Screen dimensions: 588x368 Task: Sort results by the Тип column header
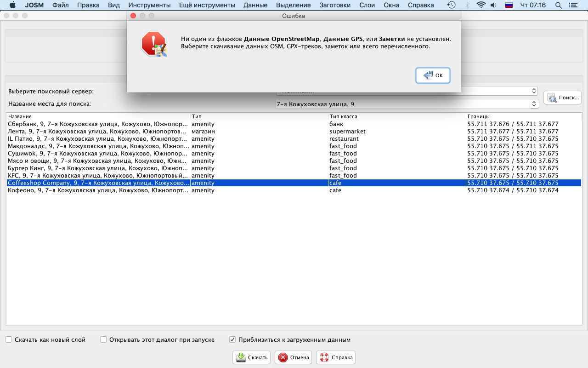click(x=259, y=116)
